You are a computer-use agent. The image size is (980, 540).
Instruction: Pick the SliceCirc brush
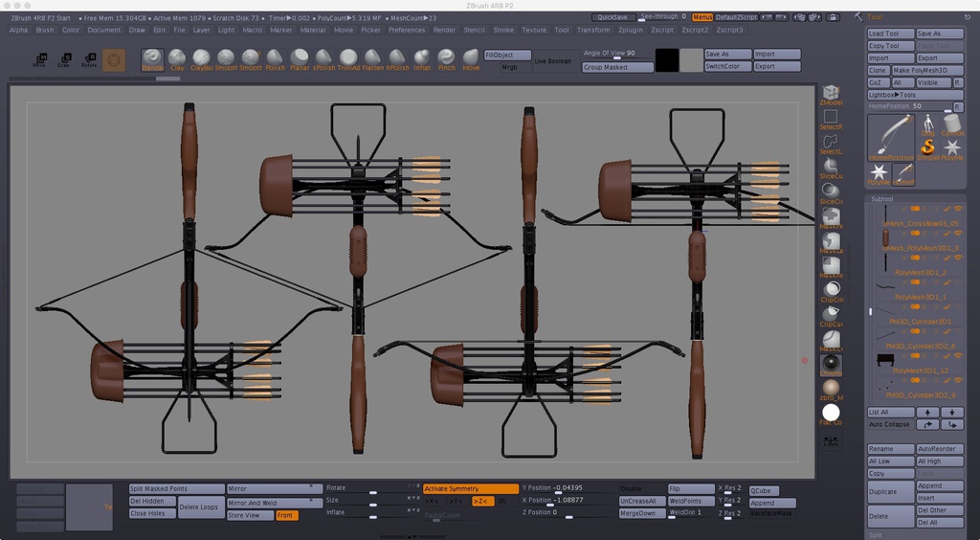coord(831,193)
